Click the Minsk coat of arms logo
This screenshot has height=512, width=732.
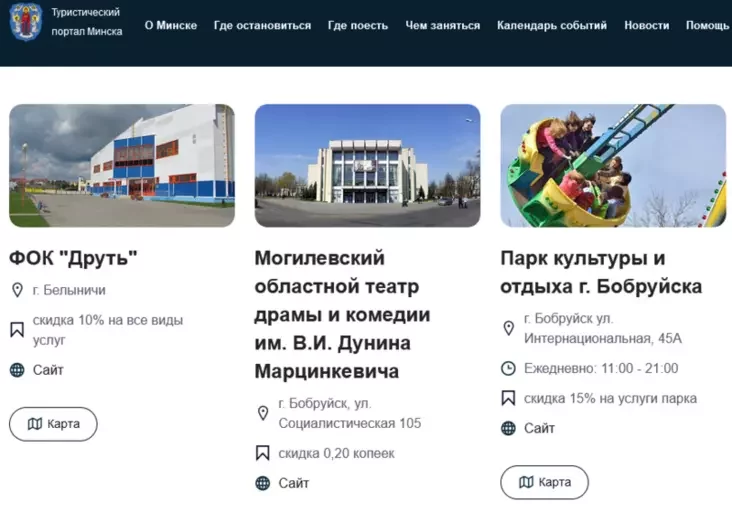26,22
